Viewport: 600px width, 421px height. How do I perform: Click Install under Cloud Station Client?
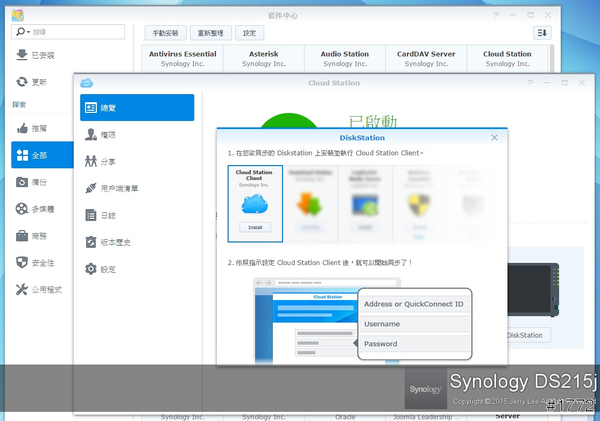[254, 228]
